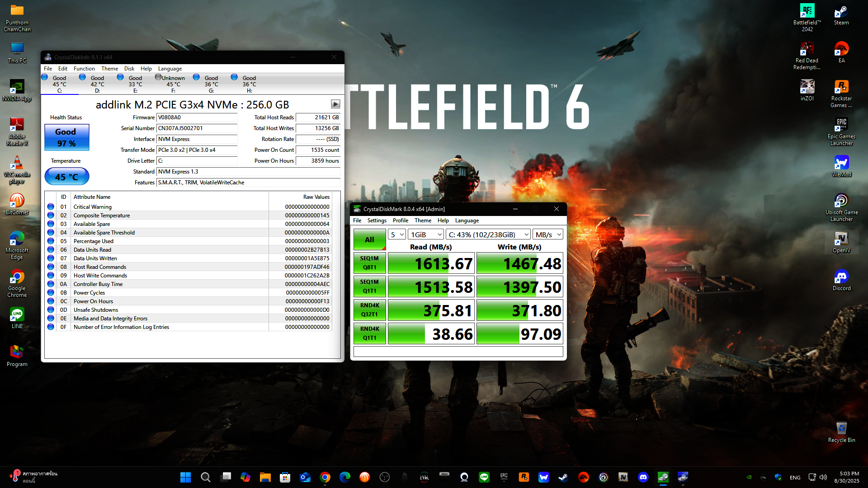Change the MB/s unit dropdown
868x488 pixels.
[x=548, y=235]
